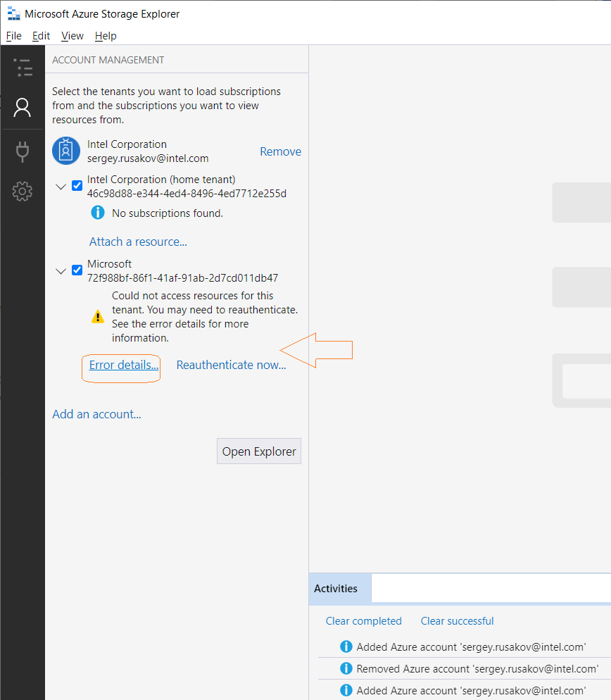Open the Error details link
The width and height of the screenshot is (611, 700).
[x=124, y=365]
